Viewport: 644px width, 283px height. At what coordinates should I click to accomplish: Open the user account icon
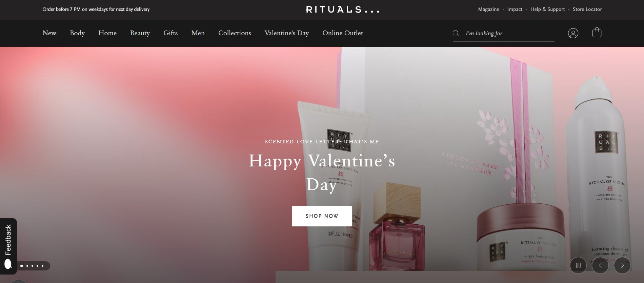tap(573, 33)
